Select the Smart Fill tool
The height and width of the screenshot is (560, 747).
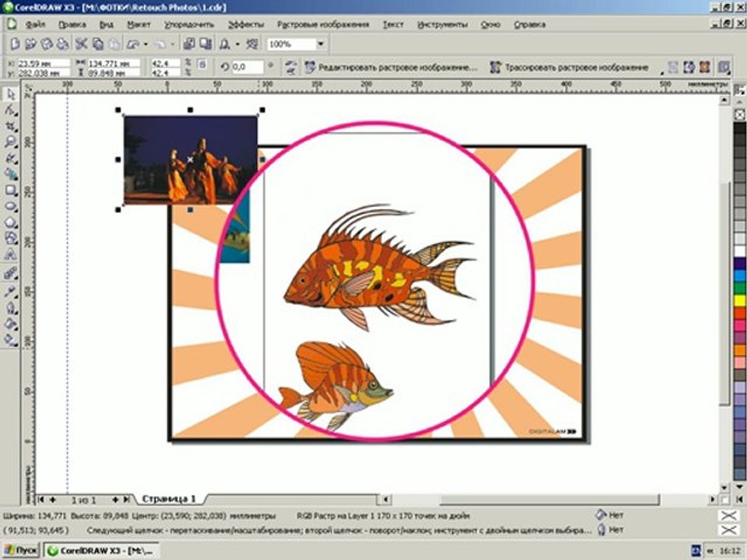10,175
